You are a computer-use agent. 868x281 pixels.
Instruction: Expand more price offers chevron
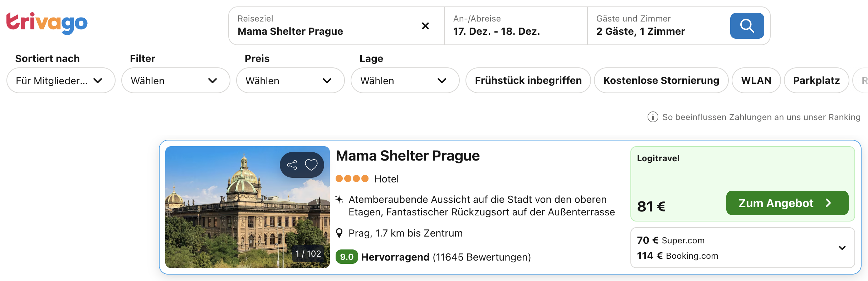842,248
